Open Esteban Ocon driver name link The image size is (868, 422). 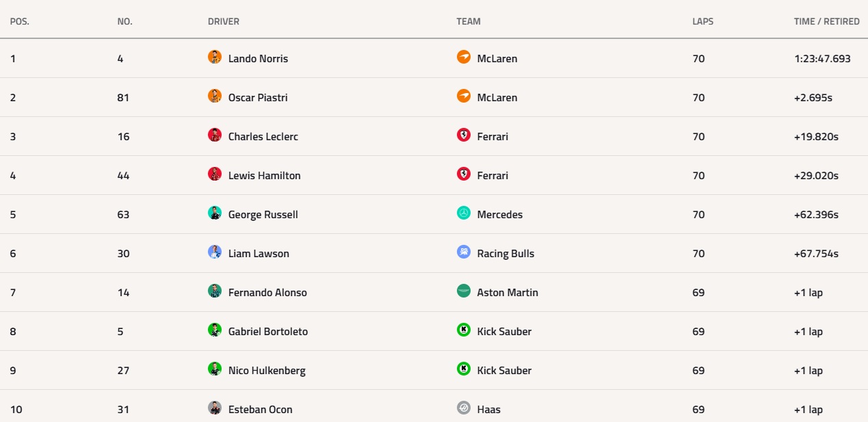tap(261, 410)
